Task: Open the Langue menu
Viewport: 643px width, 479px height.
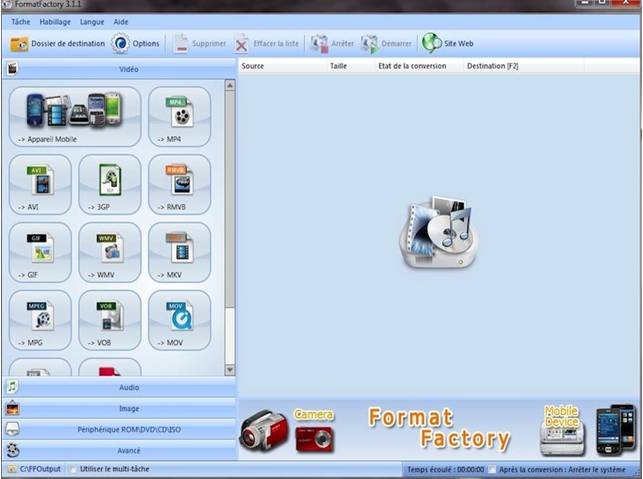Action: click(92, 21)
